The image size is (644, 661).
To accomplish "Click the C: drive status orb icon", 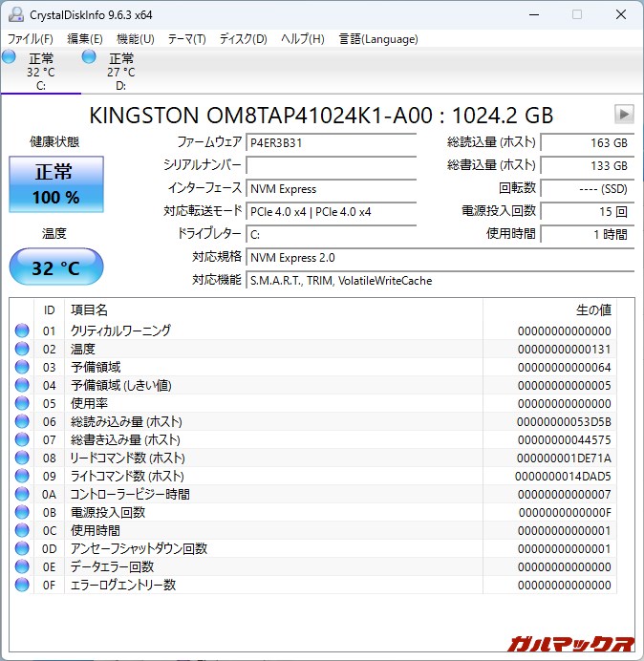I will (10, 58).
